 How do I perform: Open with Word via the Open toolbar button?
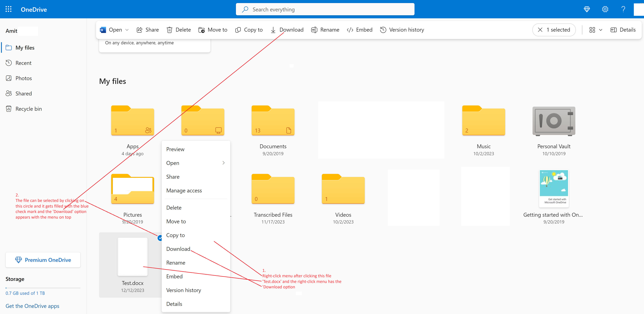[111, 30]
